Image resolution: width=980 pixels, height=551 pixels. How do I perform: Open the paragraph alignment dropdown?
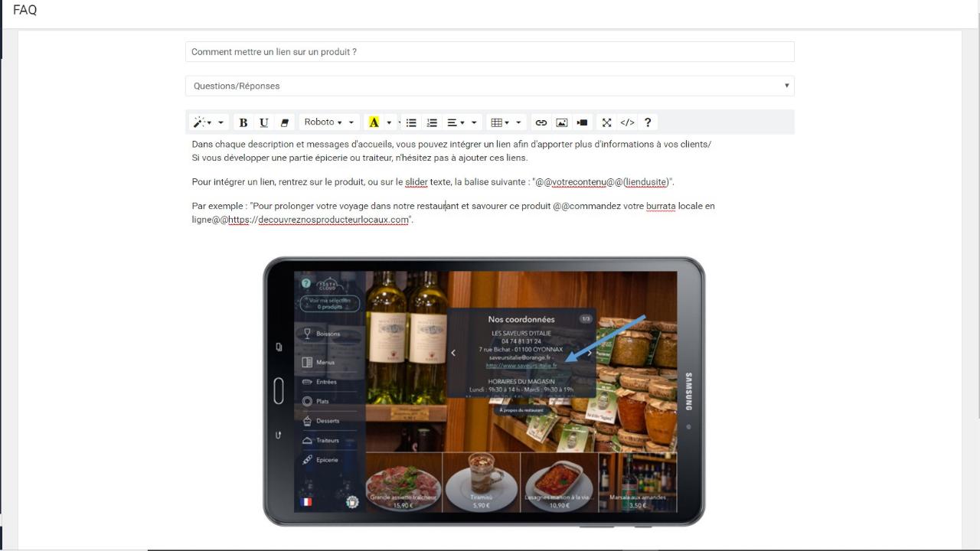coord(462,122)
